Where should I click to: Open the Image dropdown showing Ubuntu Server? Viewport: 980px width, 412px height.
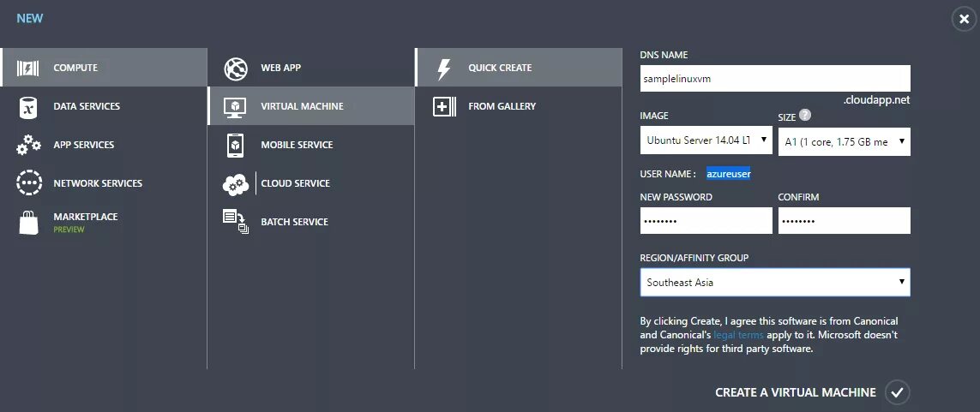(706, 140)
